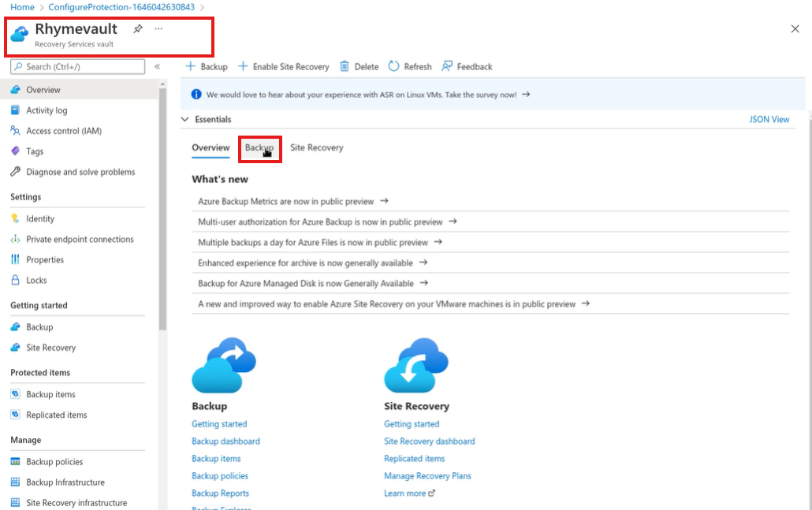Image resolution: width=812 pixels, height=510 pixels.
Task: Click the large Backup cloud icon
Action: point(224,365)
